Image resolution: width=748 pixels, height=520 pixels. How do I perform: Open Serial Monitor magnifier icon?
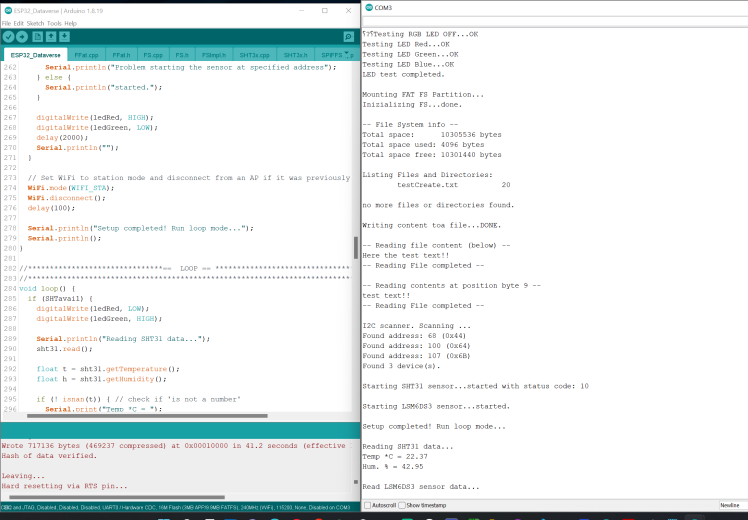348,37
